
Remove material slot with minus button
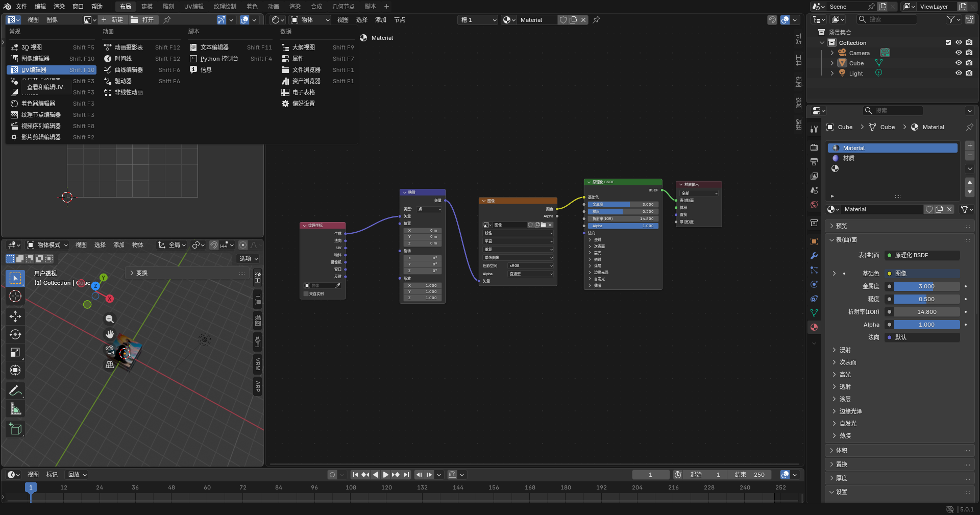pyautogui.click(x=970, y=155)
